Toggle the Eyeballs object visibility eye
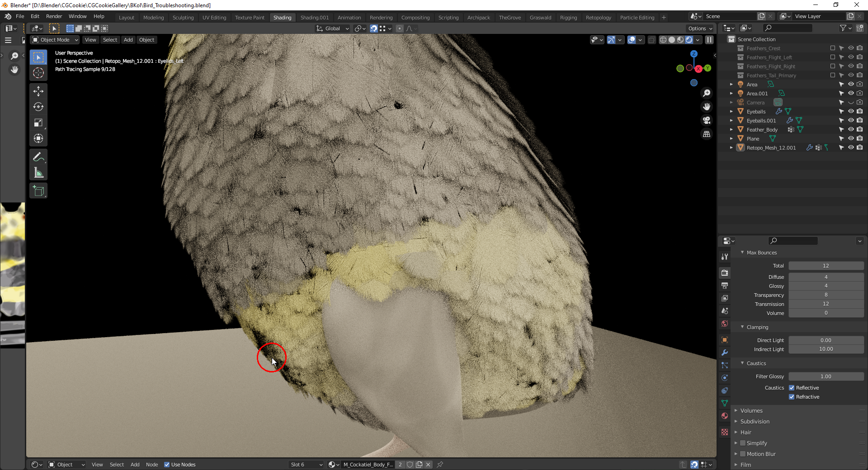 click(x=851, y=111)
